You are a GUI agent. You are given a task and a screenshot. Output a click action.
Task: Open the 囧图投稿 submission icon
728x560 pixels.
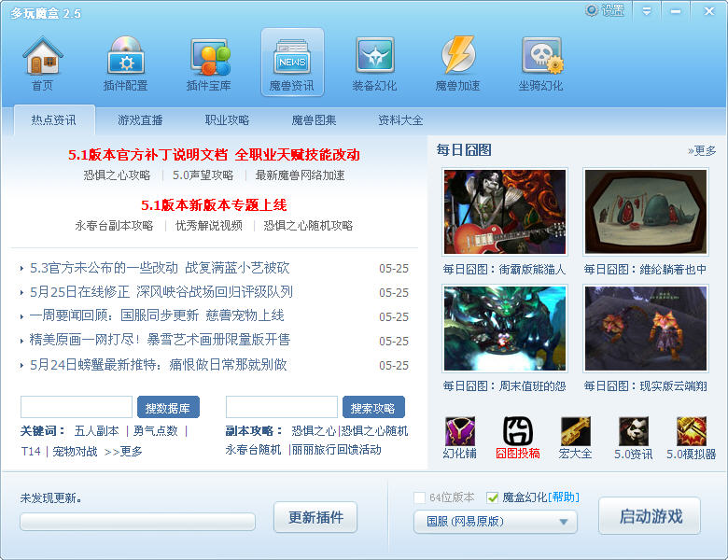tap(518, 438)
